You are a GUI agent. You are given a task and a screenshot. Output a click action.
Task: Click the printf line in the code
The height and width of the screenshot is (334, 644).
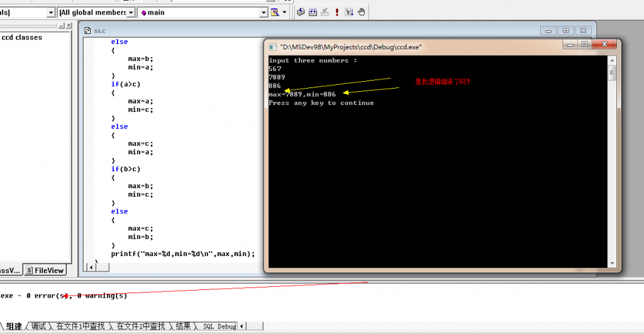(x=183, y=254)
